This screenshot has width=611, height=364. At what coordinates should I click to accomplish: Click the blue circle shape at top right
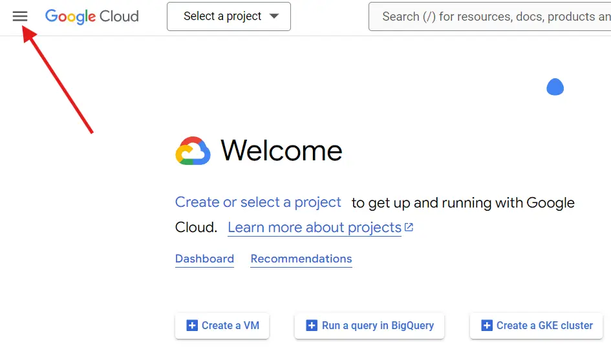(555, 87)
